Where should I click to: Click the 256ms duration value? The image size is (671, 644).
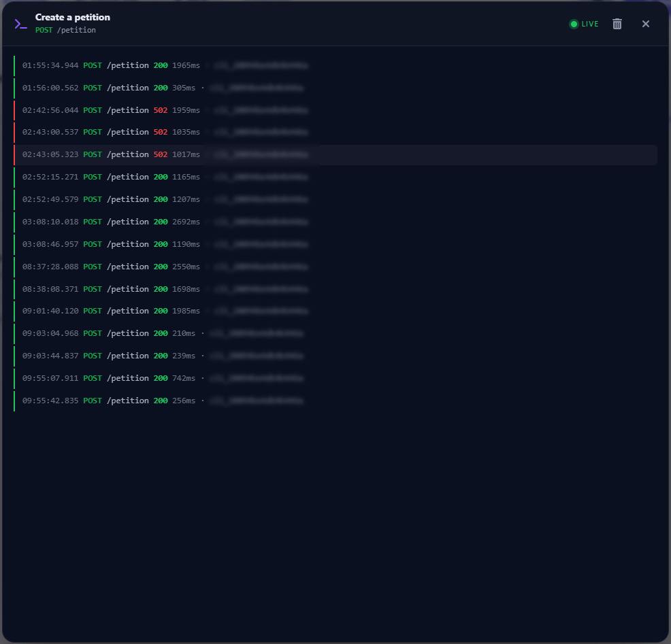pyautogui.click(x=184, y=401)
